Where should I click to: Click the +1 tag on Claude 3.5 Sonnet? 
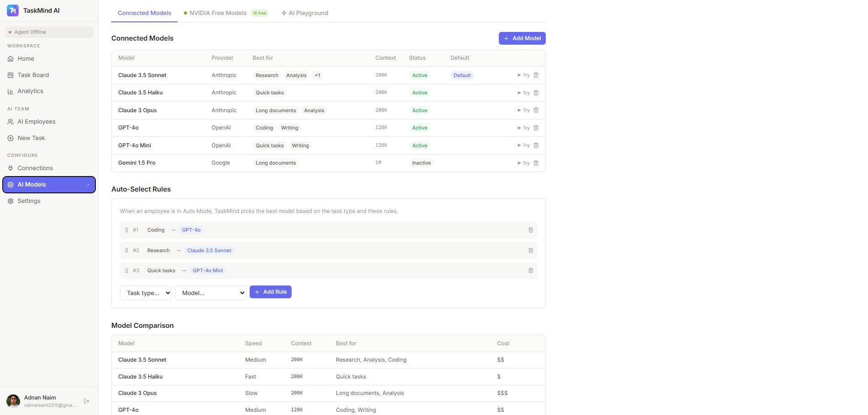point(317,76)
